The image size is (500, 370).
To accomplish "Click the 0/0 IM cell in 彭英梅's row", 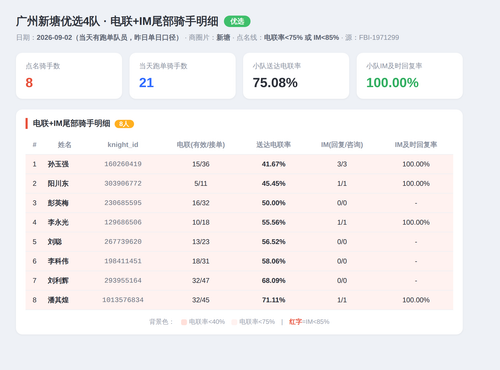I will click(x=342, y=203).
